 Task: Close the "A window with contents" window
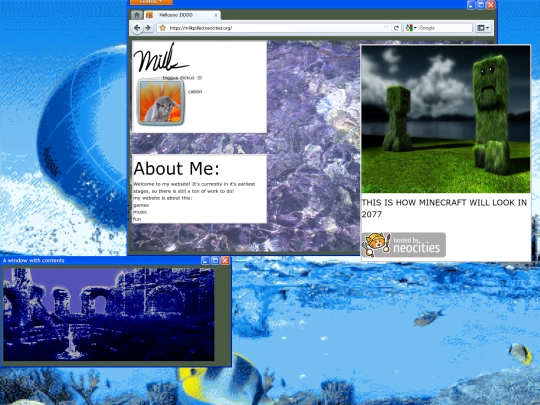click(225, 261)
